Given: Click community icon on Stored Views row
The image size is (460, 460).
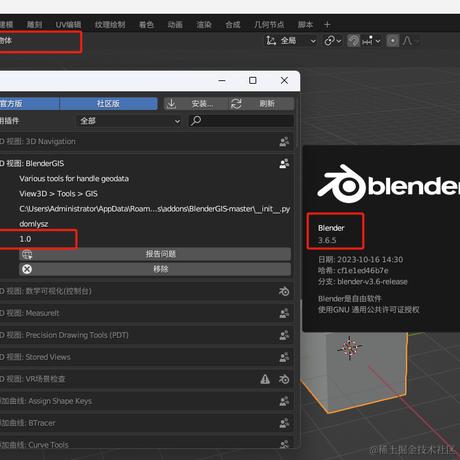Looking at the screenshot, I should (x=284, y=357).
